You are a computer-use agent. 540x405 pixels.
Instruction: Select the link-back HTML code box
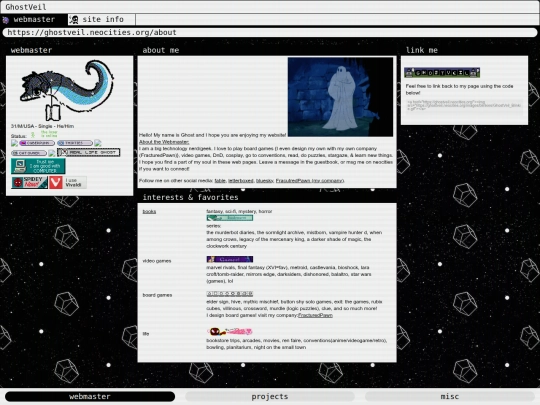tap(464, 107)
